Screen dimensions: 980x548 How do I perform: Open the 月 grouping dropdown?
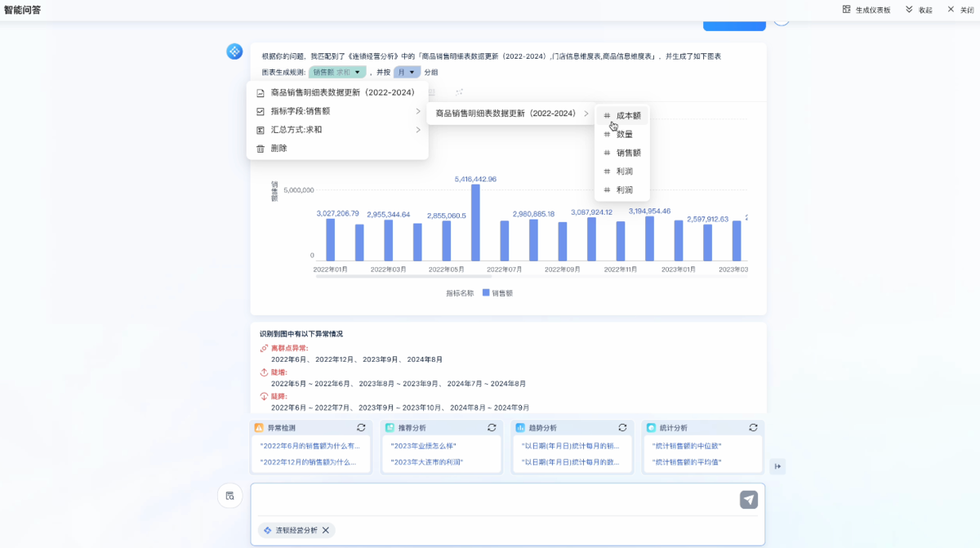(x=407, y=73)
